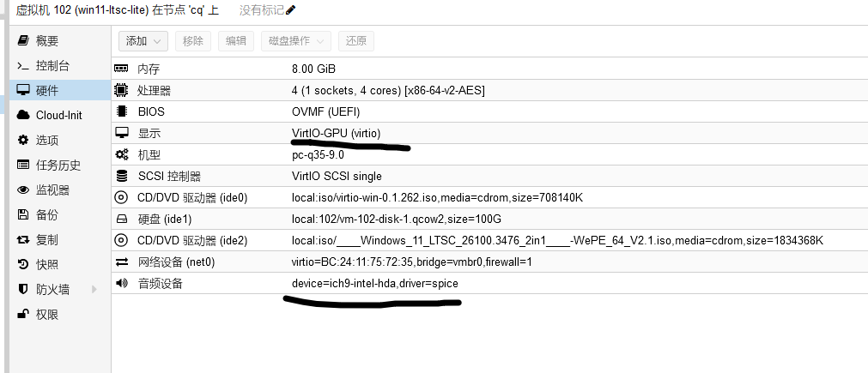Click the 移除 button
Viewport: 868px width, 373px height.
tap(193, 41)
